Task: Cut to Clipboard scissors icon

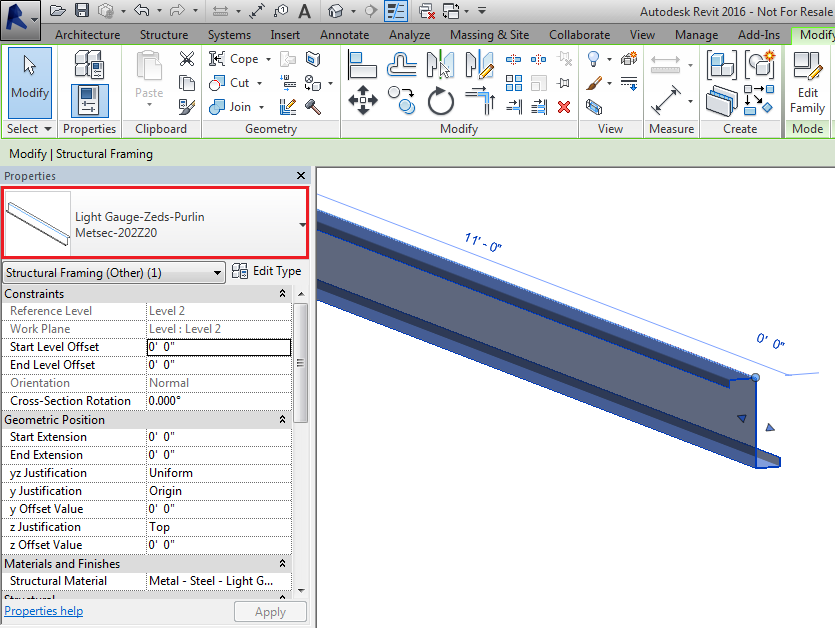Action: (187, 59)
